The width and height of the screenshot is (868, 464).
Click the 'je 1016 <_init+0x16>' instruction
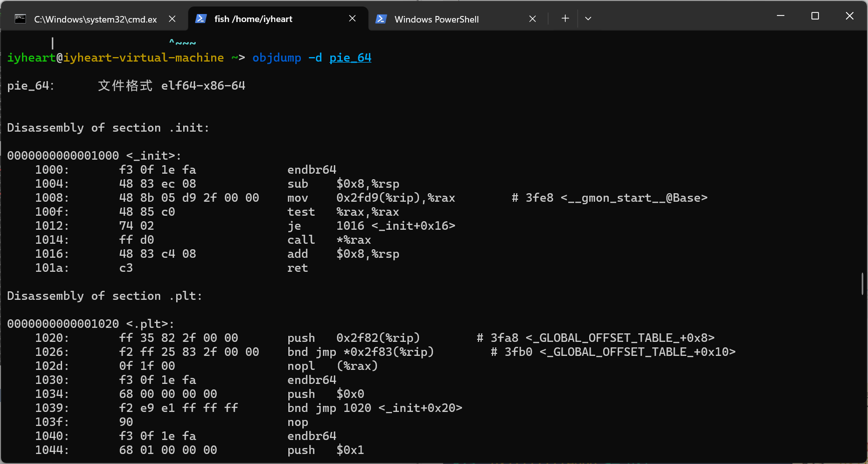[371, 226]
